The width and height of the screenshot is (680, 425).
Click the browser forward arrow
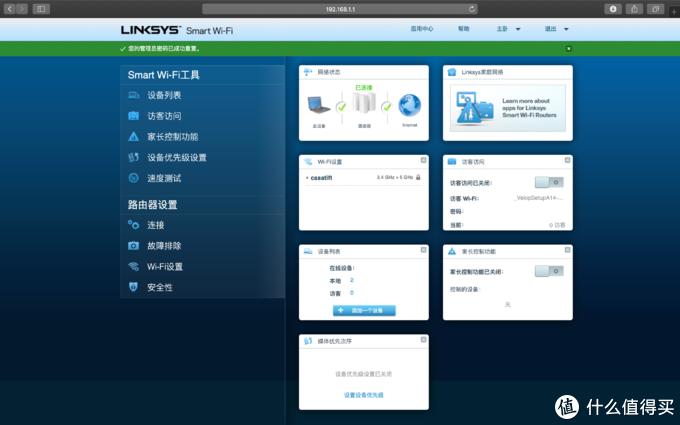tap(22, 9)
